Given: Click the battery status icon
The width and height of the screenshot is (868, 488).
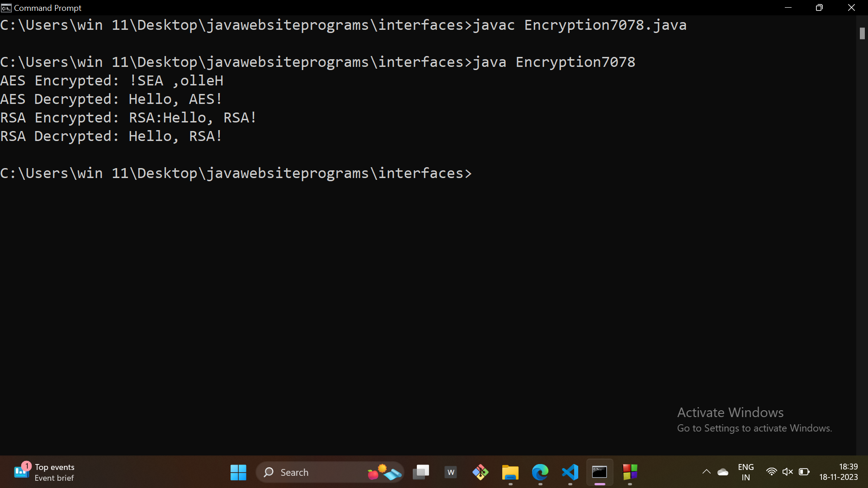Looking at the screenshot, I should pos(804,472).
